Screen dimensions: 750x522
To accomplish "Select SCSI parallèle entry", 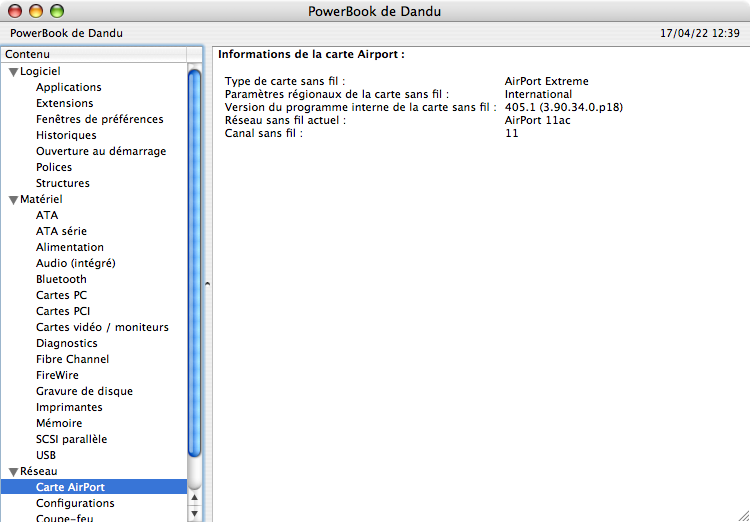I will pyautogui.click(x=71, y=439).
